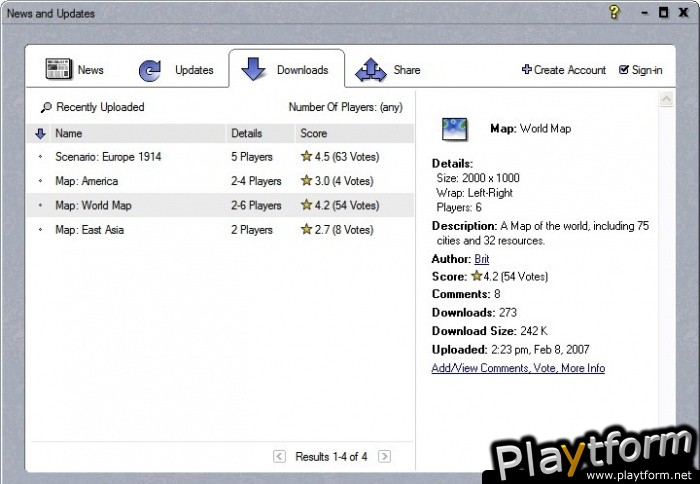Go to the next results page arrow

click(x=384, y=456)
